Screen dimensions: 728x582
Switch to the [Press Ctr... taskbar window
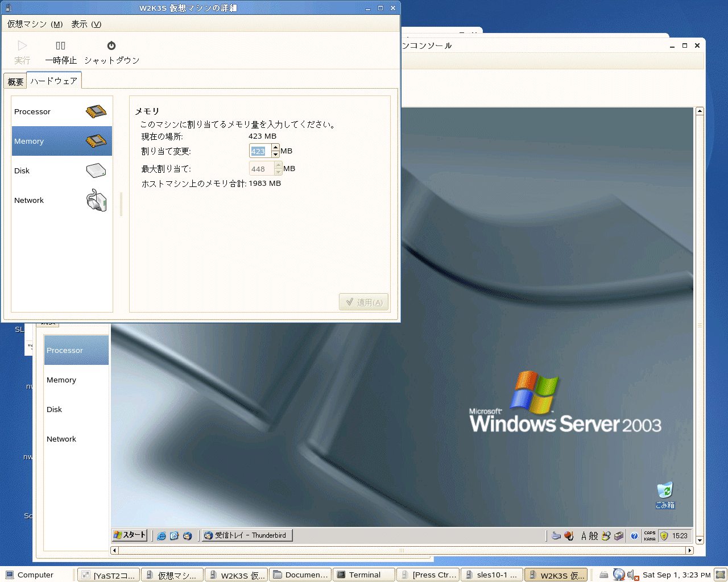click(x=428, y=575)
